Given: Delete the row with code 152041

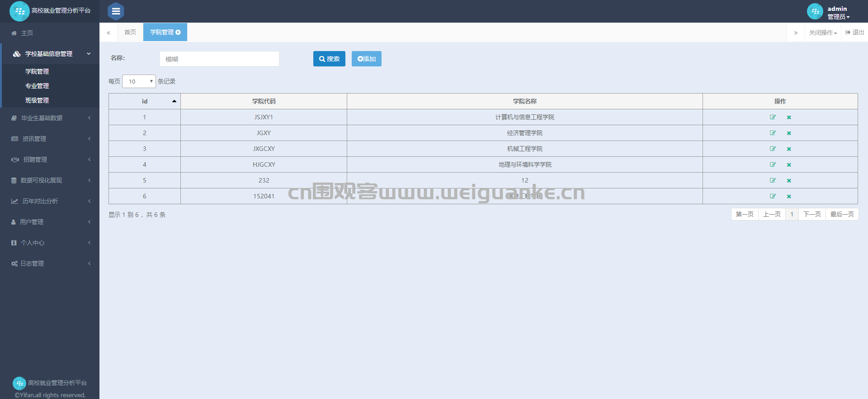Looking at the screenshot, I should 789,197.
